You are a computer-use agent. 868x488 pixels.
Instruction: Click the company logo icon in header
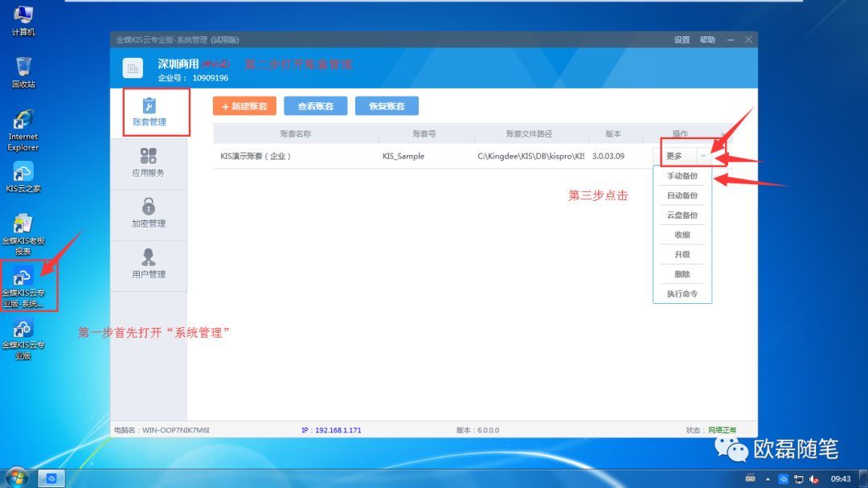pos(133,68)
